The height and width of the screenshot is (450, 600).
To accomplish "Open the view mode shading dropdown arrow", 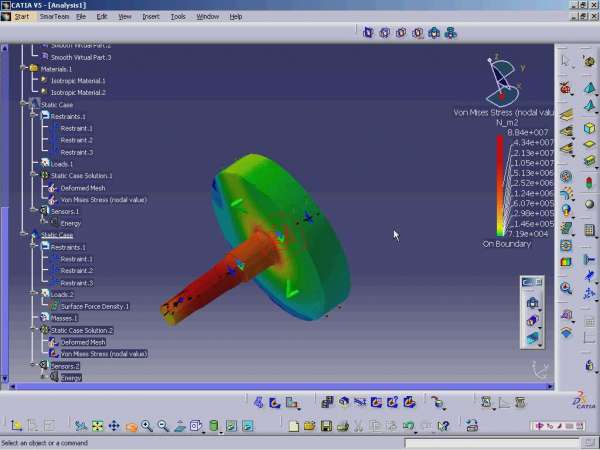I will click(x=221, y=432).
